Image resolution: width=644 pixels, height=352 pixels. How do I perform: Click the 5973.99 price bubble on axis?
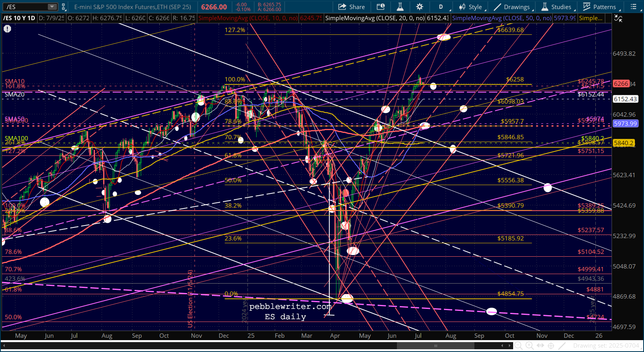click(625, 124)
